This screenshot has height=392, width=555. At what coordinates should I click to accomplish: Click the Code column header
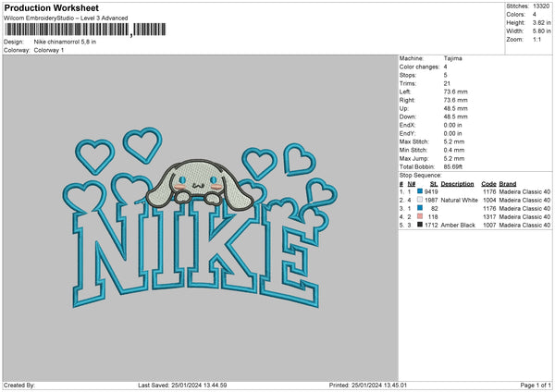click(489, 183)
